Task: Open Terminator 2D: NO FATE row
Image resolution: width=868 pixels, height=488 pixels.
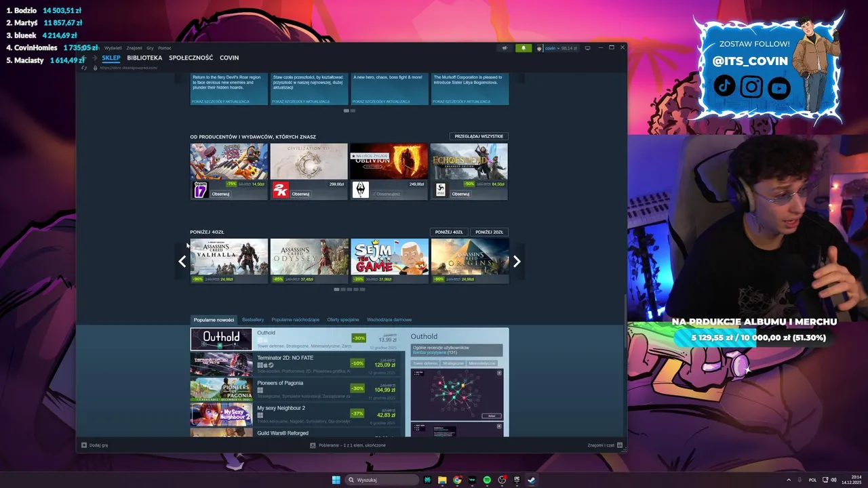Action: pos(297,364)
